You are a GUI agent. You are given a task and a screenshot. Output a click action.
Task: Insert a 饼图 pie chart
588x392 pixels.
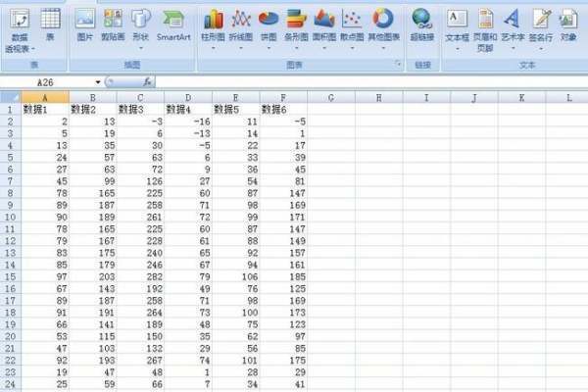pos(269,29)
